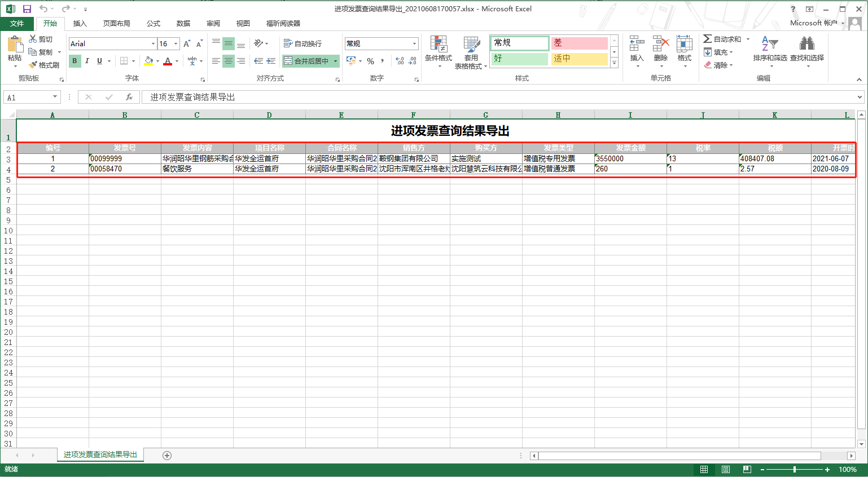
Task: Open Conditional Formatting icon
Action: click(x=439, y=44)
